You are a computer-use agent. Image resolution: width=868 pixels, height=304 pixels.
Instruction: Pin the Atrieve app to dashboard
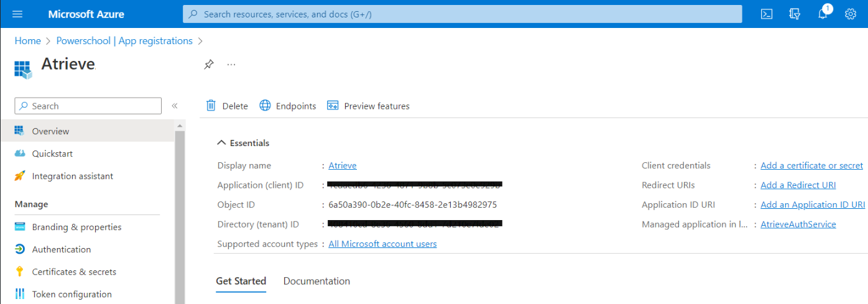(209, 65)
